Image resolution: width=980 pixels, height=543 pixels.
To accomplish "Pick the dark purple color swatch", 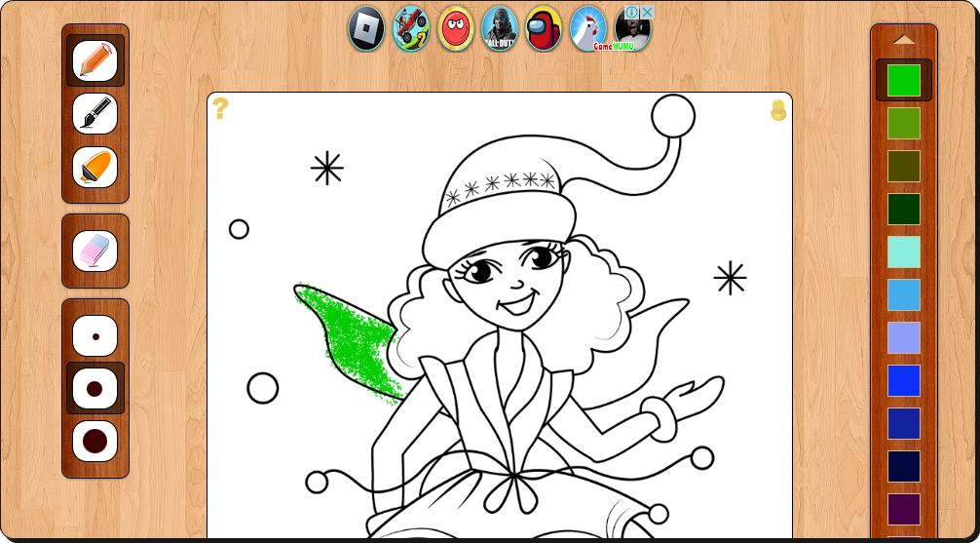I will tap(904, 509).
